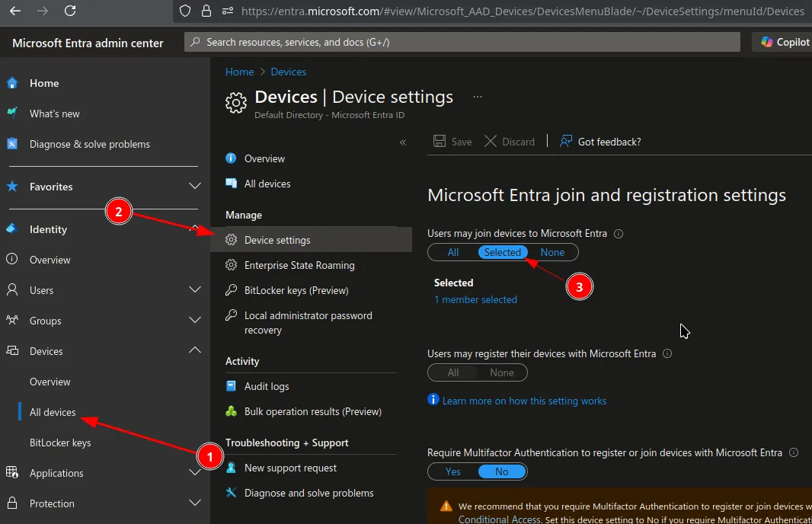
Task: Set Require Multifactor Authentication to No
Action: (x=502, y=471)
